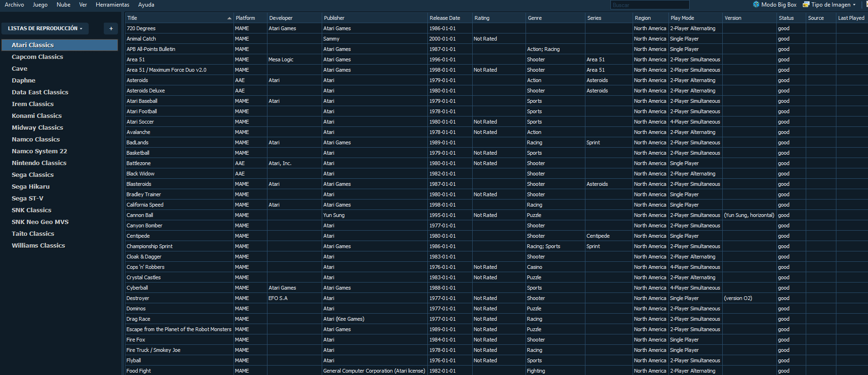Select the Daphne playlist

pos(24,80)
